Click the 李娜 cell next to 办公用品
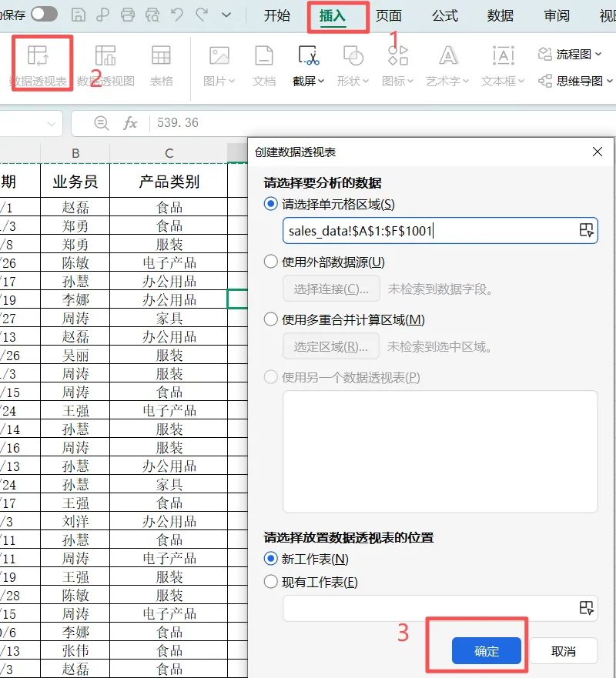 (75, 299)
